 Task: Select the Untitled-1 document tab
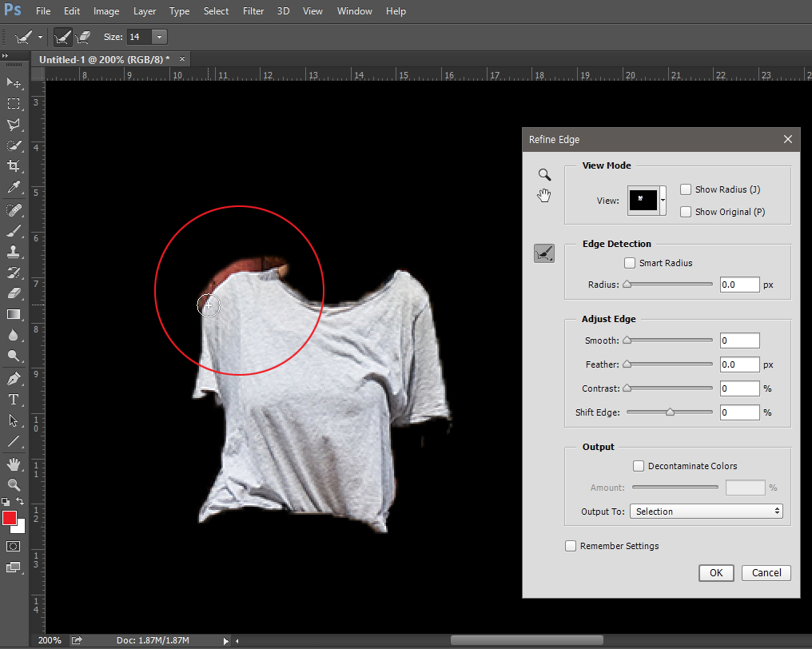tap(105, 60)
